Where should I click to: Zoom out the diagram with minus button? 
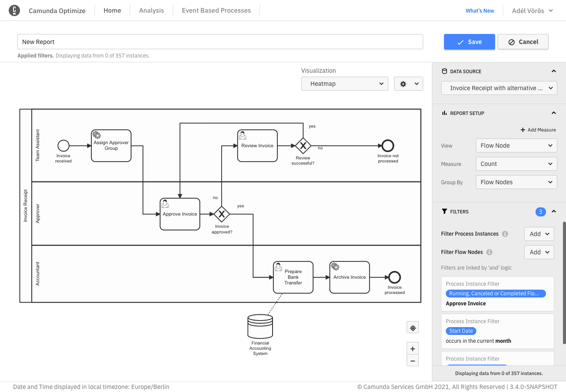pyautogui.click(x=413, y=361)
